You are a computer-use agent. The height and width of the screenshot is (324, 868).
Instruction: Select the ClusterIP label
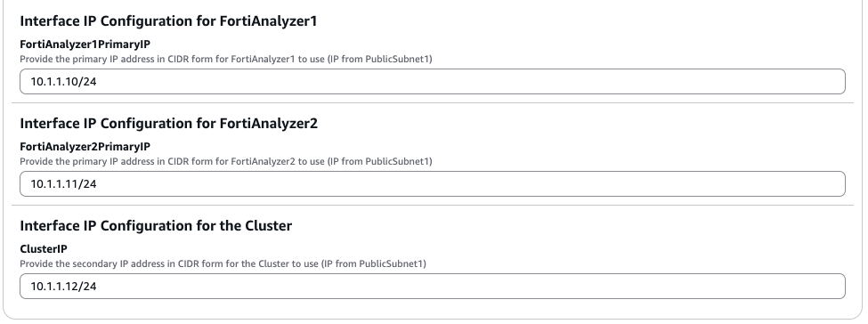(x=44, y=249)
